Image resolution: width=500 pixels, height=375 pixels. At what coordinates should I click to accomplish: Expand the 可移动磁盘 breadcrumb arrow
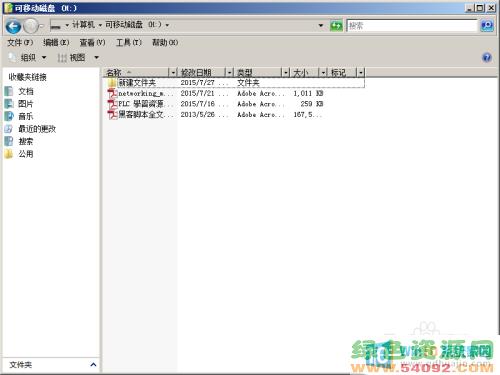[167, 25]
